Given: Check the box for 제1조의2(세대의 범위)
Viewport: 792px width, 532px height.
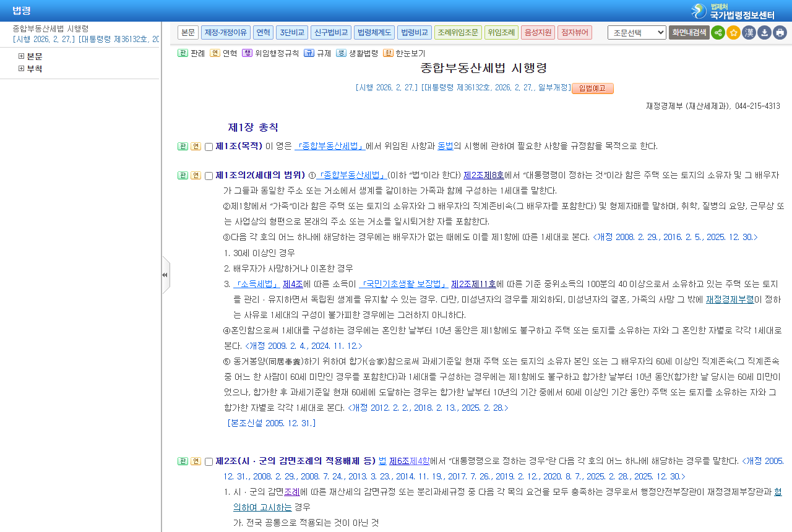Looking at the screenshot, I should tap(209, 176).
